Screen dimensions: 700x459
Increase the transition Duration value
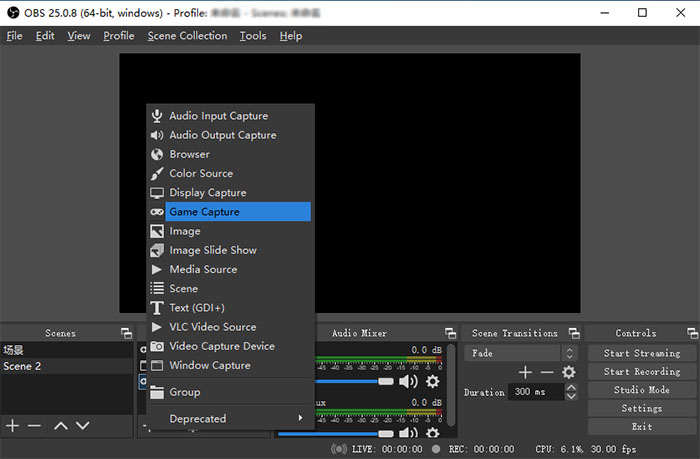(x=571, y=388)
